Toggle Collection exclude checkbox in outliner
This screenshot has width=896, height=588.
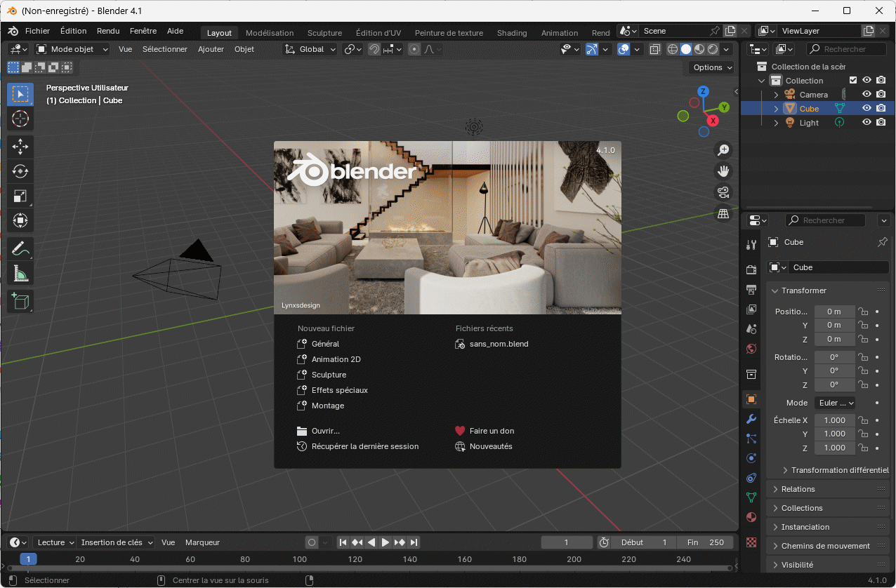(853, 81)
